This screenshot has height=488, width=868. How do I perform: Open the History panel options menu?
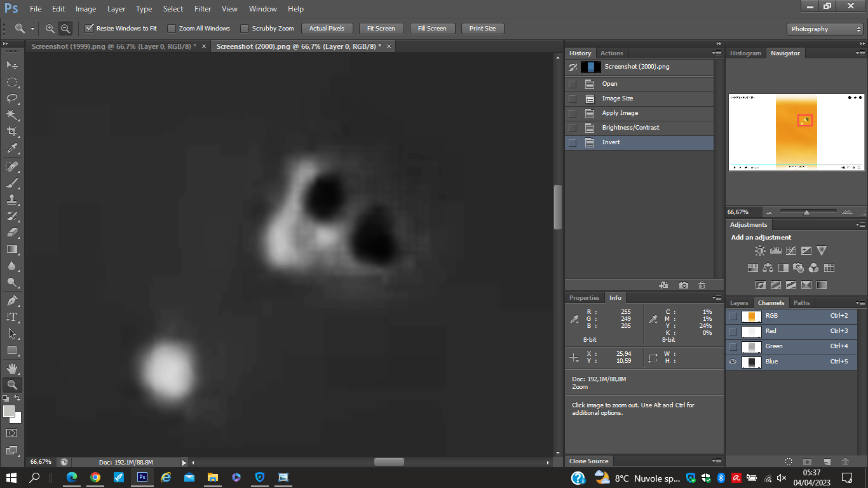[717, 53]
